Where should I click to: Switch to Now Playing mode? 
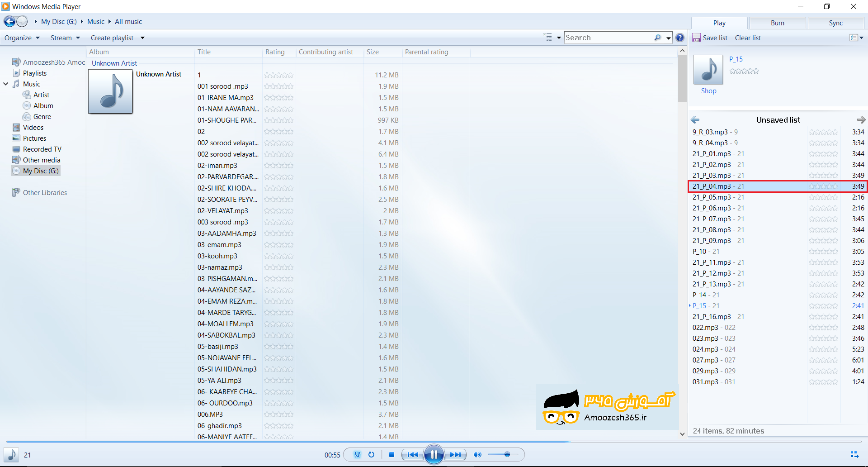854,455
